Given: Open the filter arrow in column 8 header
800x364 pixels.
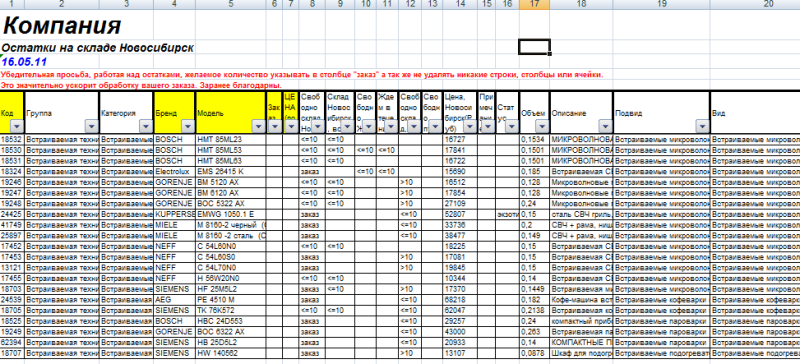Looking at the screenshot, I should coord(318,126).
